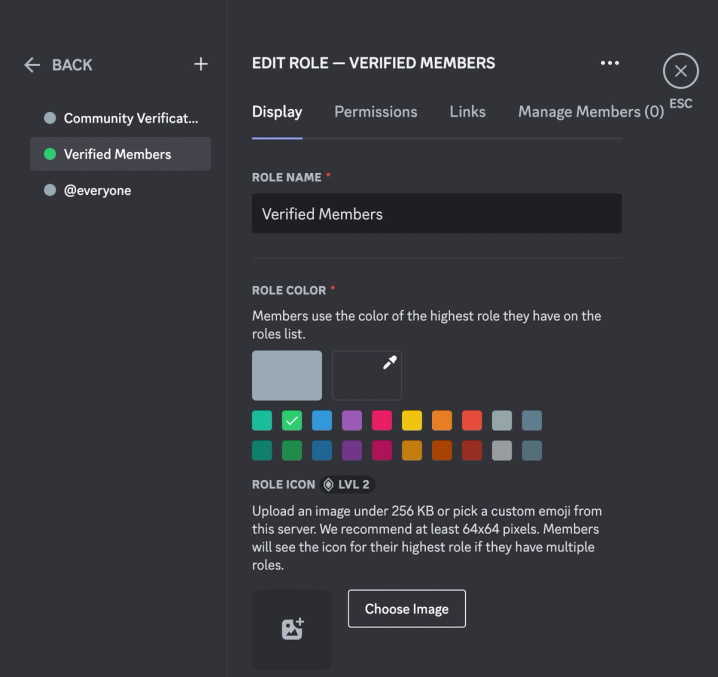Choose the dark gold color swatch

[x=412, y=451]
